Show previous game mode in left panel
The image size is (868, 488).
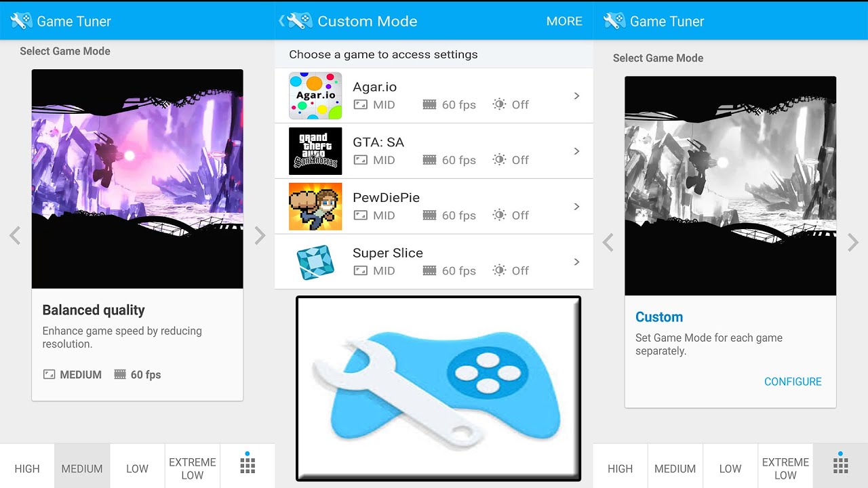pyautogui.click(x=15, y=235)
